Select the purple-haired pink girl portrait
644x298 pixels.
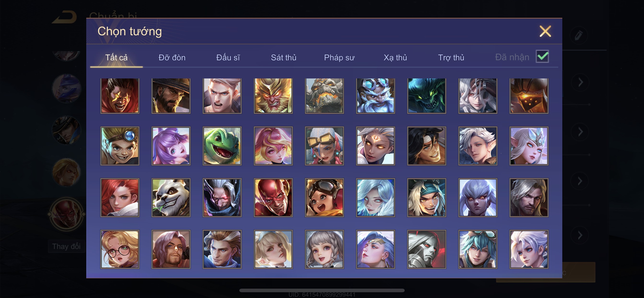coord(171,146)
